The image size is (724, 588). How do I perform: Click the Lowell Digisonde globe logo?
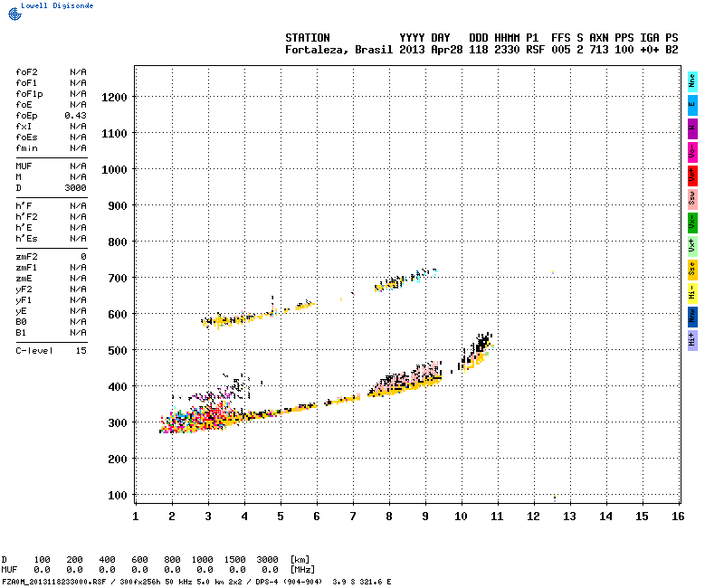pos(13,14)
